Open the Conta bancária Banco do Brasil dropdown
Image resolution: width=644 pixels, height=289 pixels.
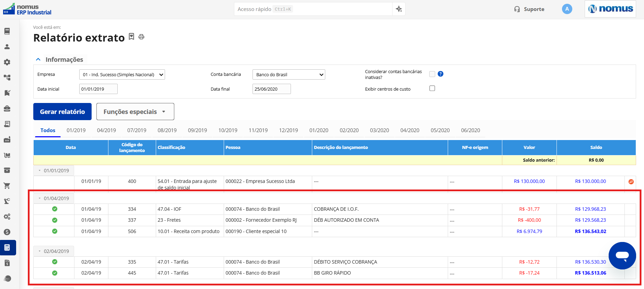[289, 74]
